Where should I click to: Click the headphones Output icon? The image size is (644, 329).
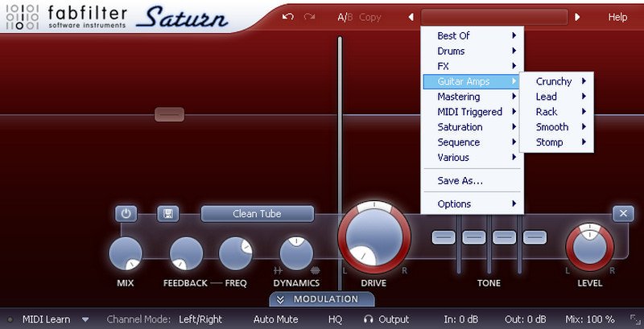(368, 319)
